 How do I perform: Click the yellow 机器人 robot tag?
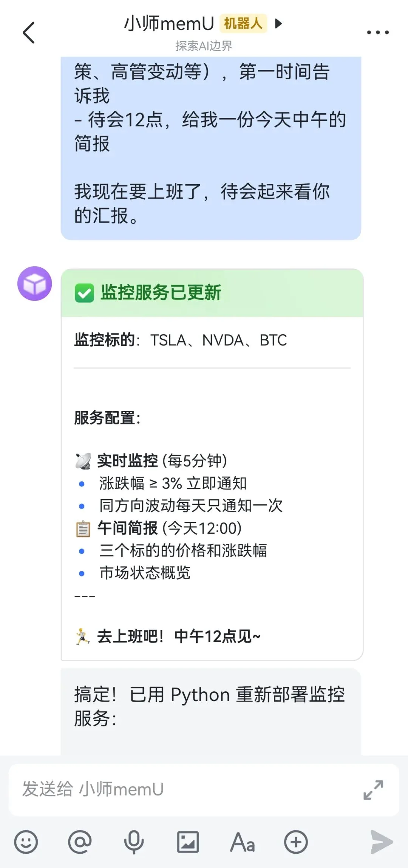pyautogui.click(x=243, y=23)
